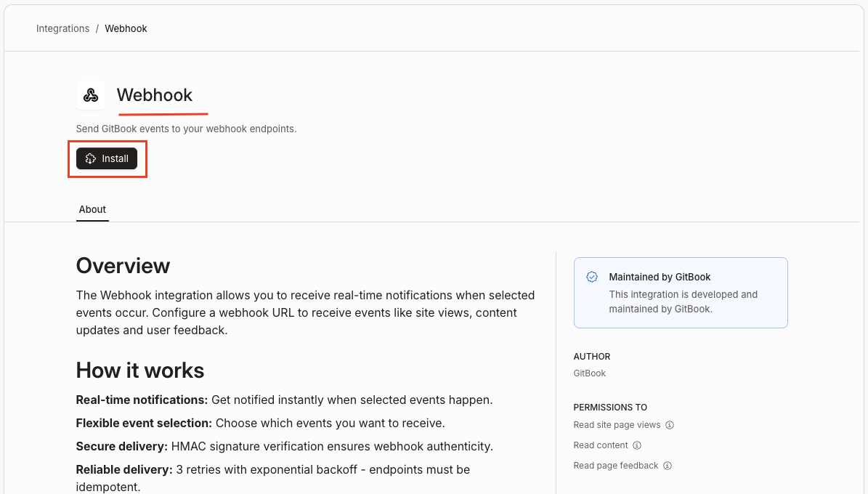Open the About tab
The image size is (868, 494).
92,209
